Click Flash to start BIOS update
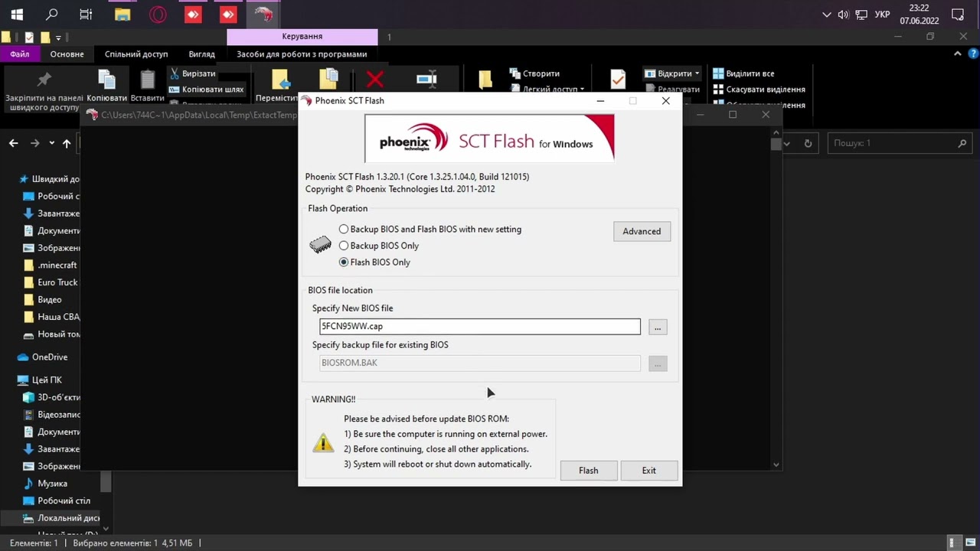Viewport: 980px width, 551px height. point(589,471)
